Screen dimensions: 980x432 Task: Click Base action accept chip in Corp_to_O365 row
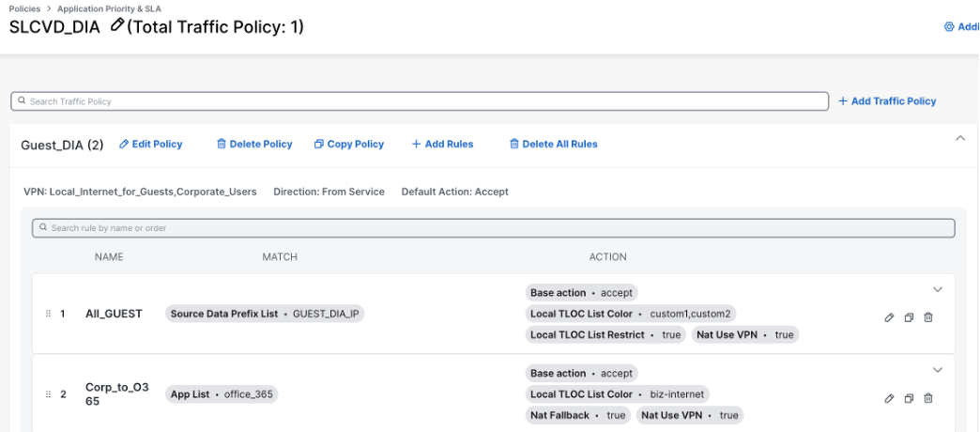tap(581, 373)
